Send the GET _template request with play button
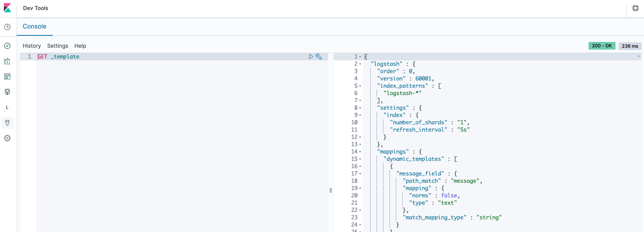 [x=311, y=57]
